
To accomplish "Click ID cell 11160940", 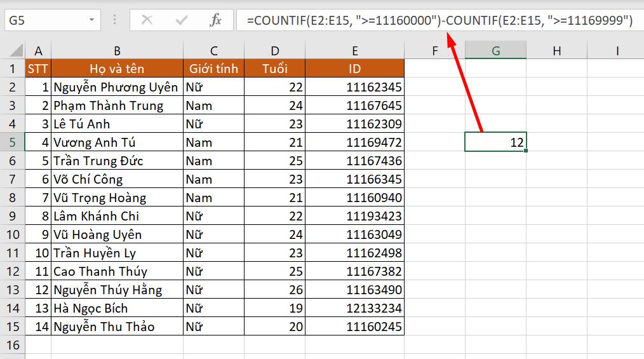I will (355, 198).
